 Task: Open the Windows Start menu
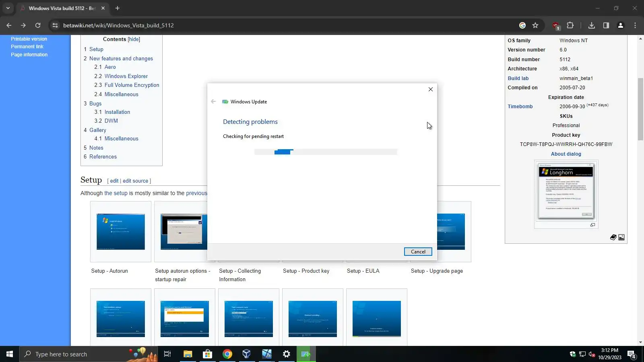coord(10,354)
